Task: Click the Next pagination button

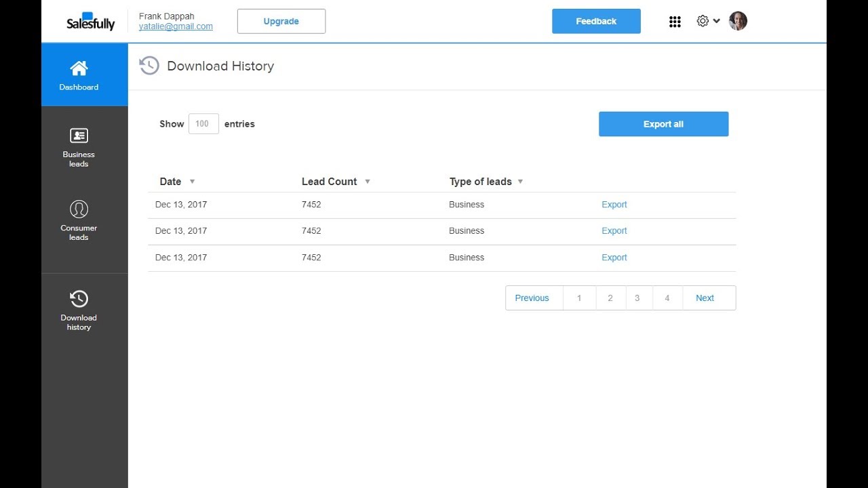Action: pos(705,298)
